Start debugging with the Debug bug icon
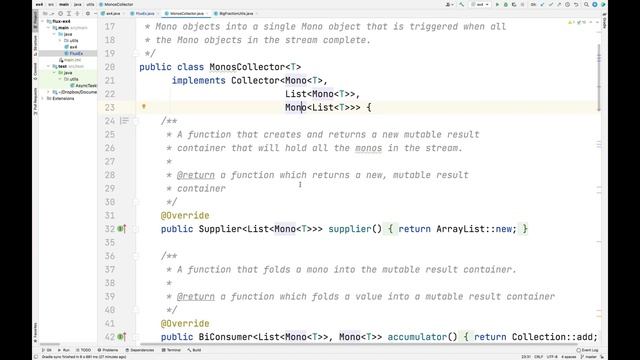Viewport: 640px width, 360px height. pos(506,4)
